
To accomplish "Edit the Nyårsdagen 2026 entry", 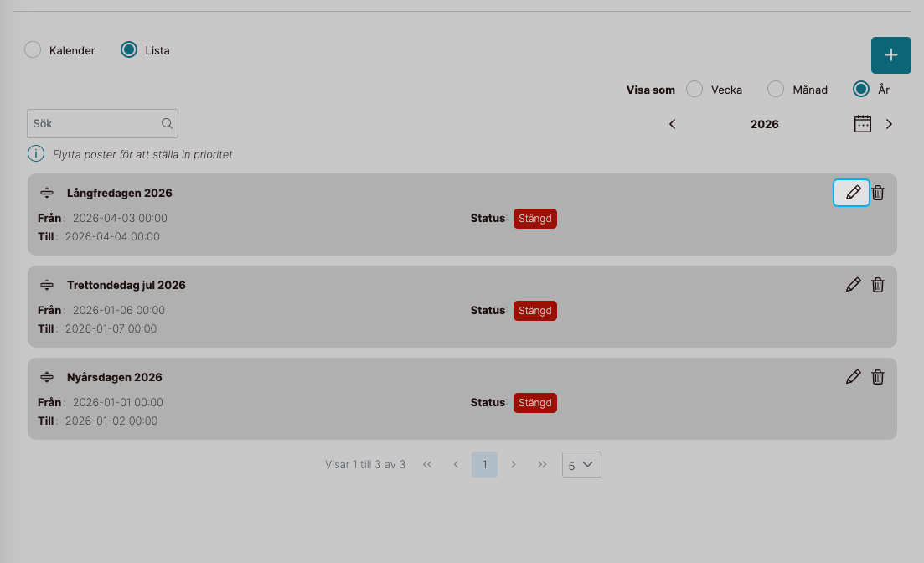I will [853, 377].
